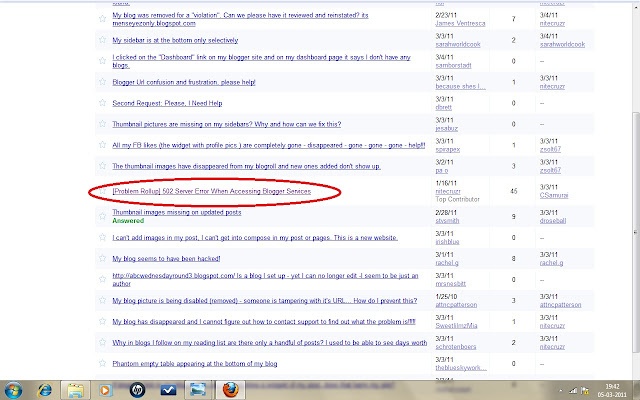Open 'Second Request: Please, I Need Help'
This screenshot has height=400, width=640.
pyautogui.click(x=167, y=103)
